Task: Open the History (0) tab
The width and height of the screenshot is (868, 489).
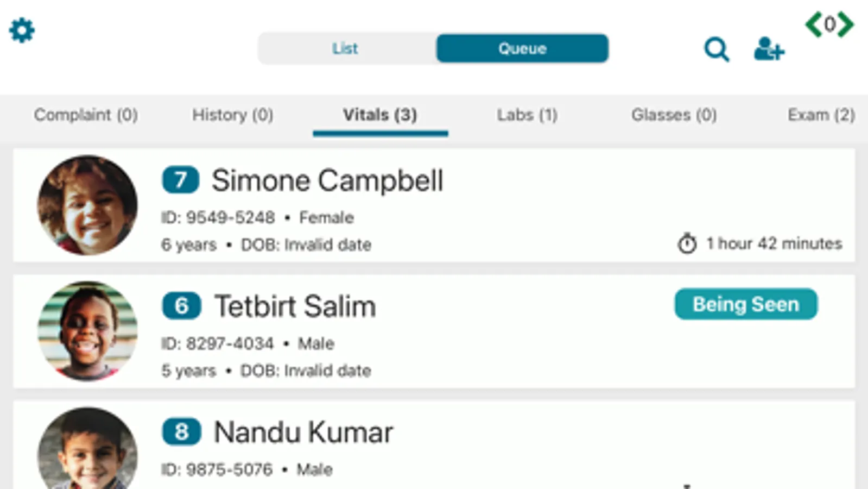Action: coord(232,115)
